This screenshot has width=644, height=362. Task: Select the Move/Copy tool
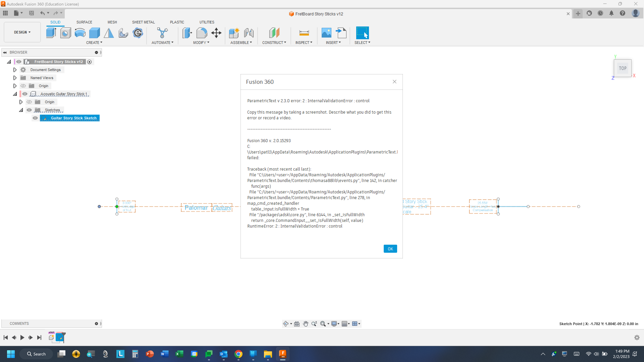pyautogui.click(x=216, y=33)
